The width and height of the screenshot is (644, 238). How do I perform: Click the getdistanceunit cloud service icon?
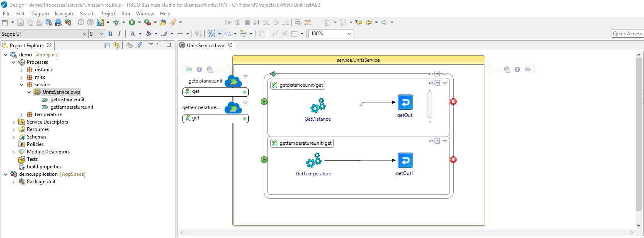click(233, 81)
